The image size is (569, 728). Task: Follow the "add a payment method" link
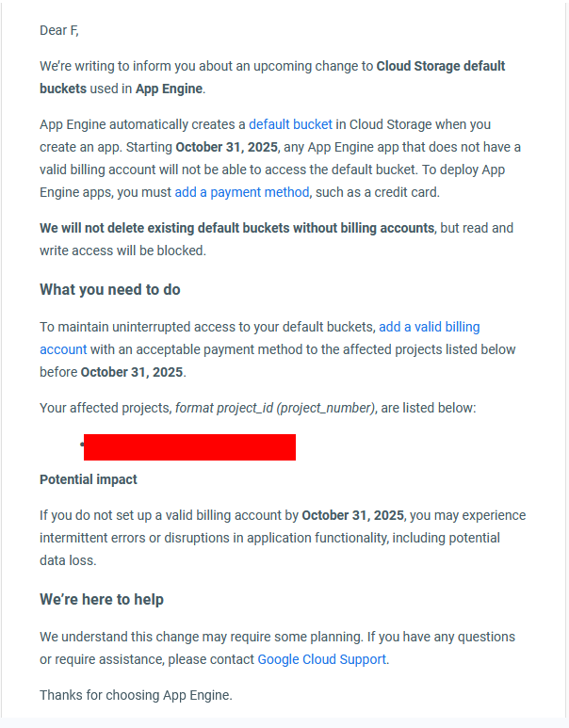point(241,192)
